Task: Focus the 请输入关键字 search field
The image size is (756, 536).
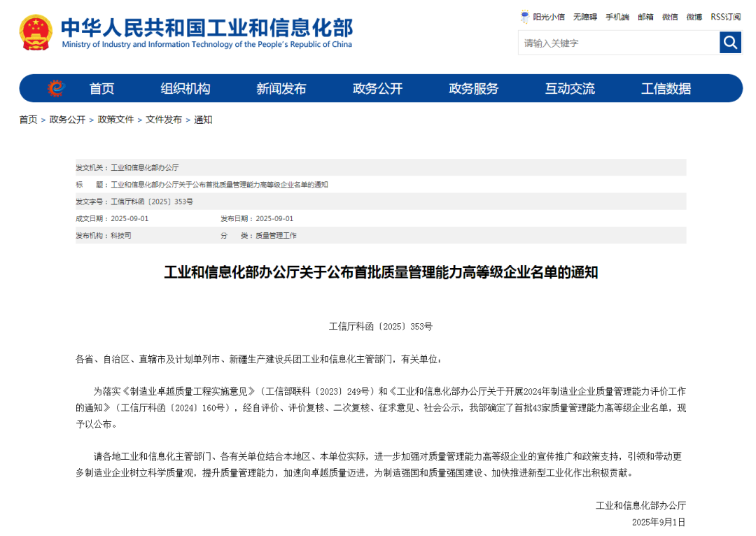Action: click(x=618, y=43)
